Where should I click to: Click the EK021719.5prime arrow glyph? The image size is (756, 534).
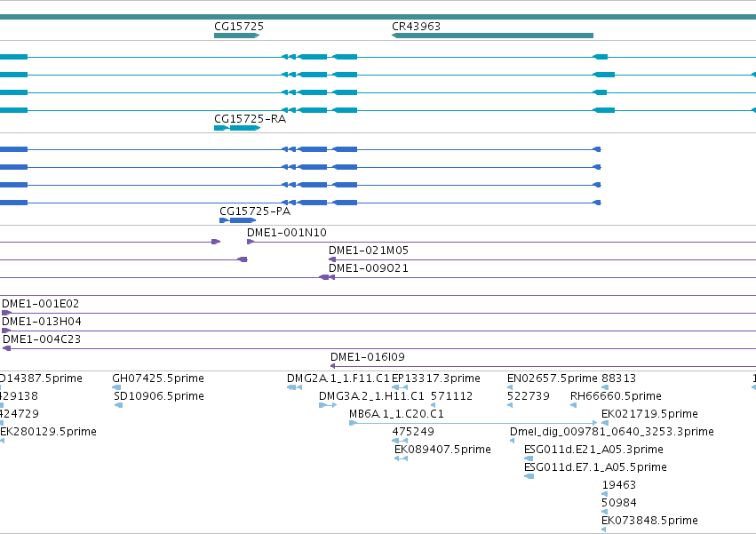point(605,423)
